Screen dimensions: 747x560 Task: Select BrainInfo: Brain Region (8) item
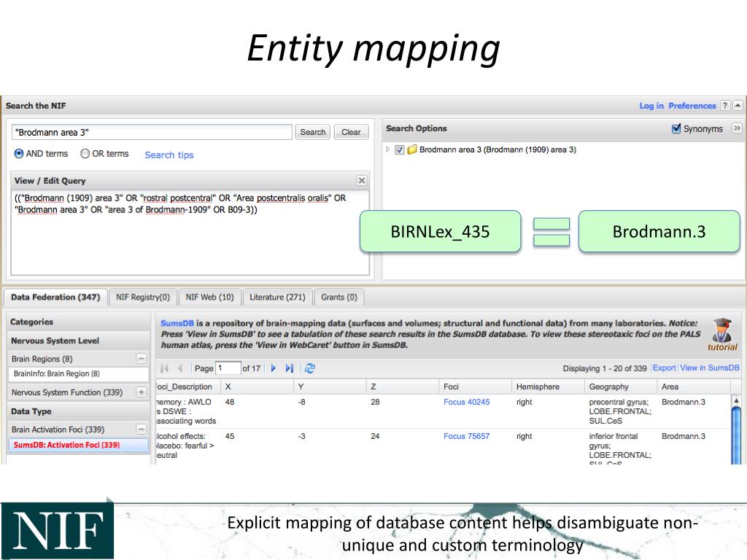[78, 374]
